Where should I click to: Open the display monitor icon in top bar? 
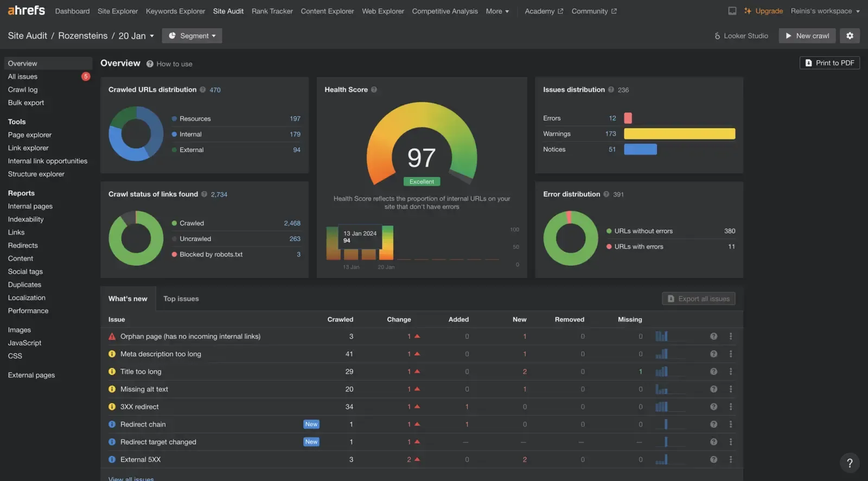click(732, 11)
